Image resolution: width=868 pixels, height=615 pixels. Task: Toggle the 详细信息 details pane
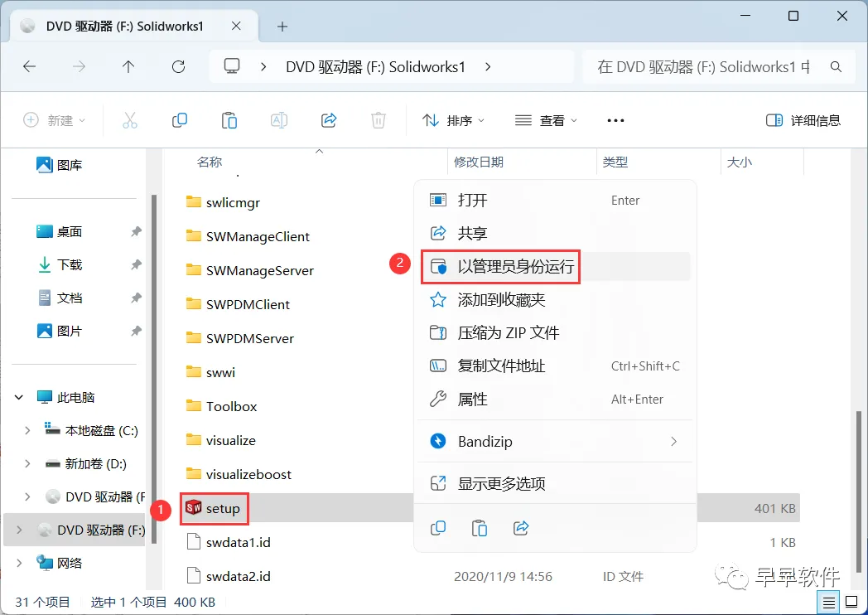(x=803, y=120)
